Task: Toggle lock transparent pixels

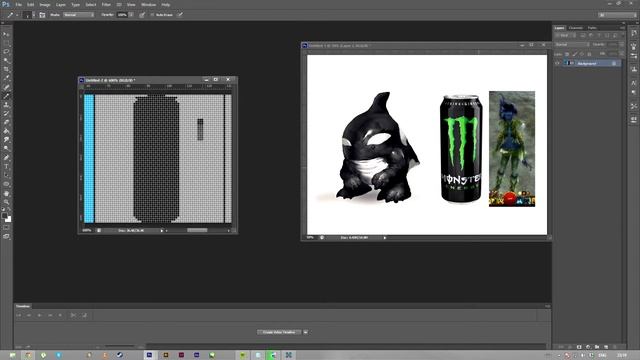Action: click(x=567, y=54)
